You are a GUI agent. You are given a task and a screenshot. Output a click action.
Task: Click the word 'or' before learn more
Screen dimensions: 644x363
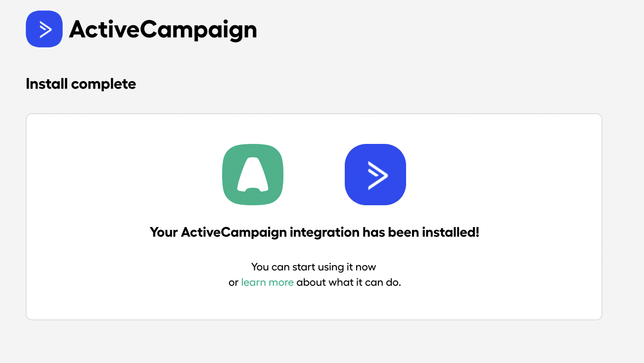[x=233, y=283]
